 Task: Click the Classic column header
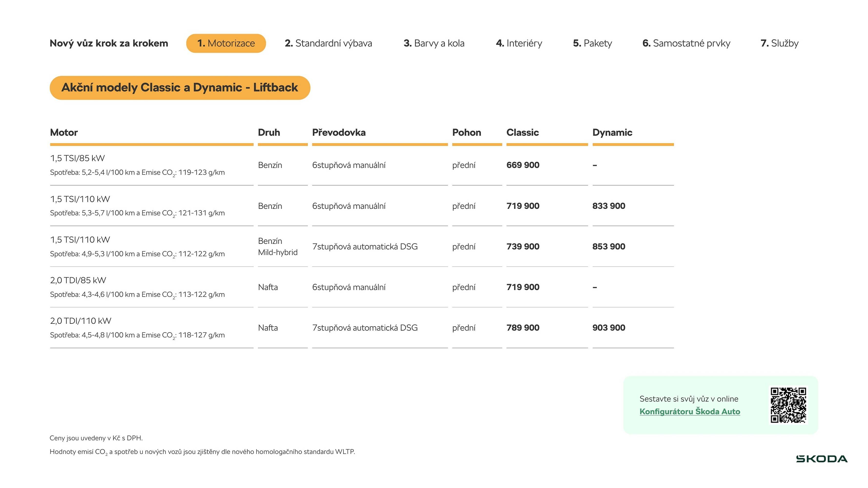[522, 132]
